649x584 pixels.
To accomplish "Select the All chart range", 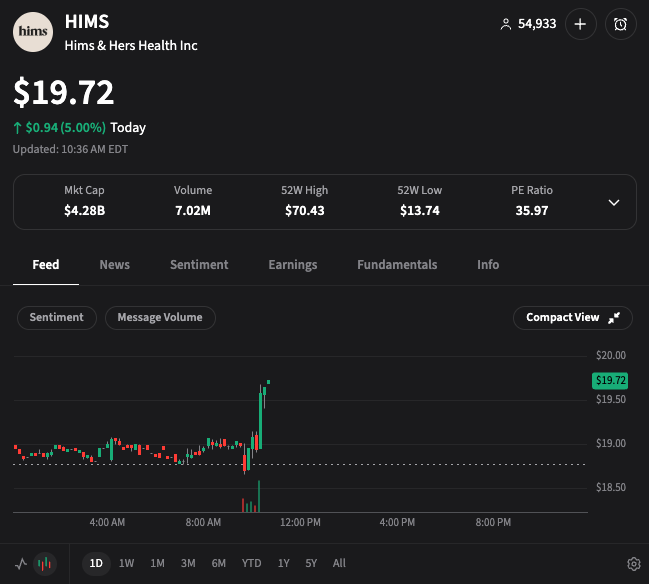I will (339, 563).
